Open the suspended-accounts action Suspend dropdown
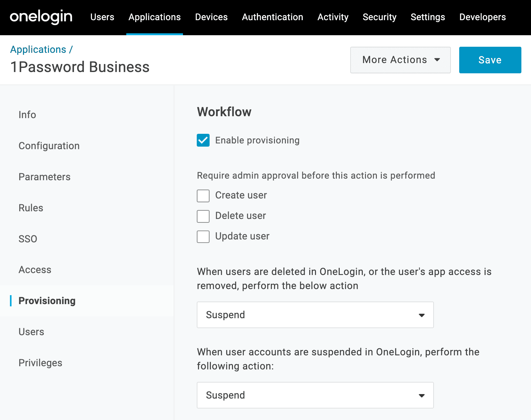 [315, 395]
